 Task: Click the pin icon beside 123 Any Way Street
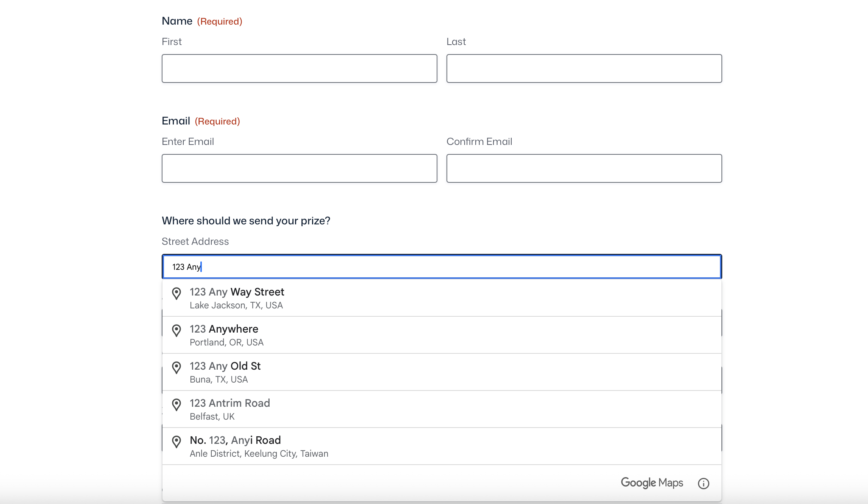point(176,294)
